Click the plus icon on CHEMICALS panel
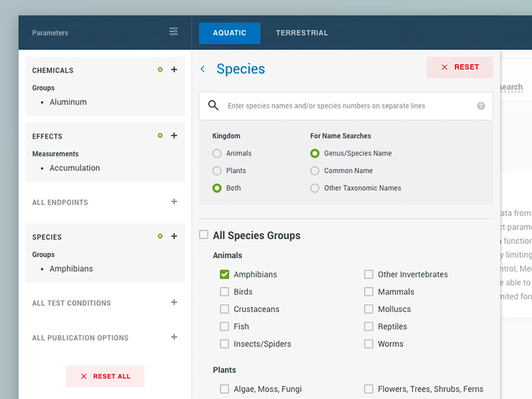Image resolution: width=532 pixels, height=399 pixels. [174, 70]
